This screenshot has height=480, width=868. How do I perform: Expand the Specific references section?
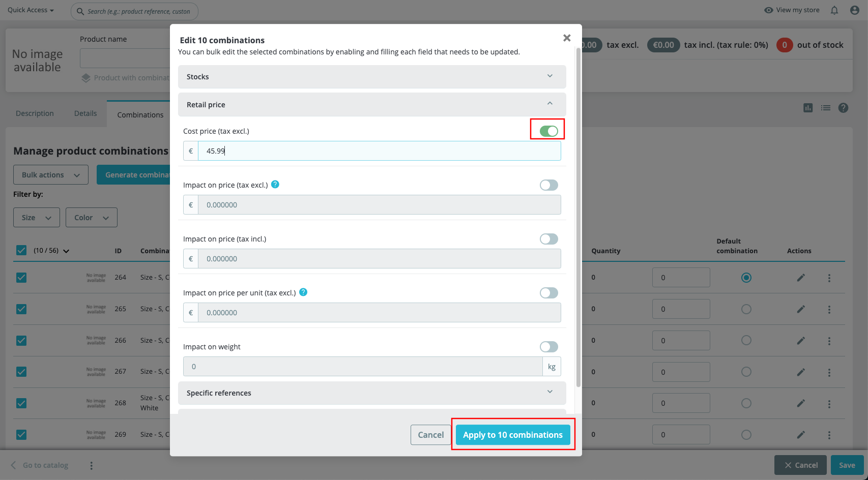372,393
